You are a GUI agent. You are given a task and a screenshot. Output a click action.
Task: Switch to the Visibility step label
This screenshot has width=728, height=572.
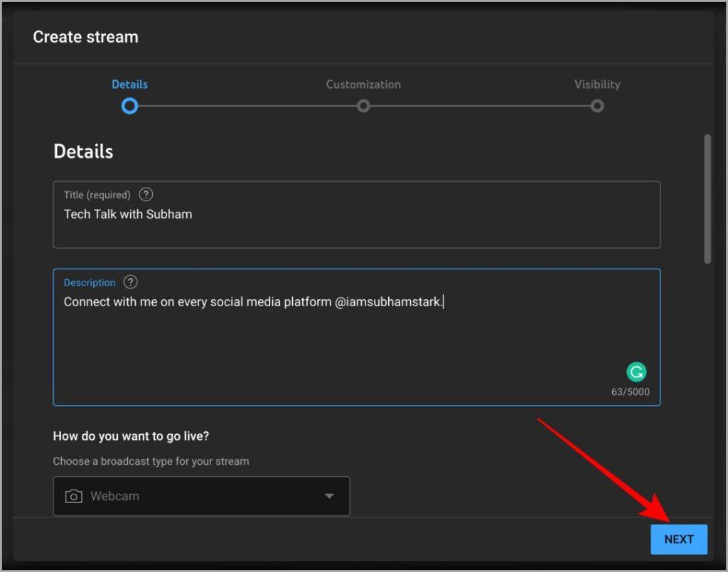point(597,85)
